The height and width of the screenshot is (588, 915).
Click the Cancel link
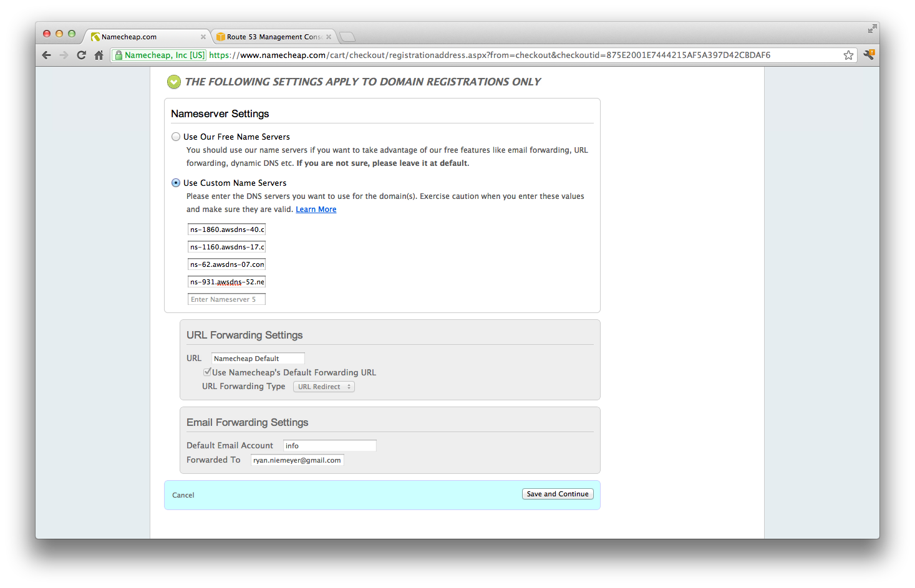[x=183, y=494]
